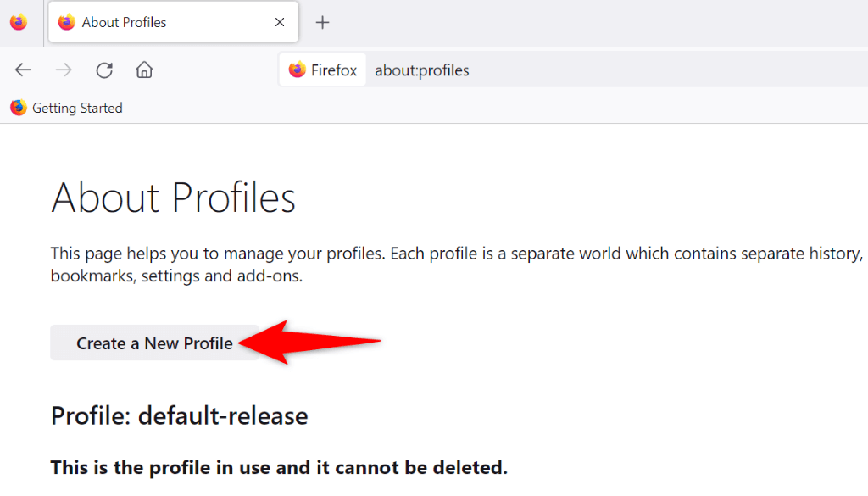Go back one page
Image resolution: width=868 pixels, height=496 pixels.
[24, 70]
